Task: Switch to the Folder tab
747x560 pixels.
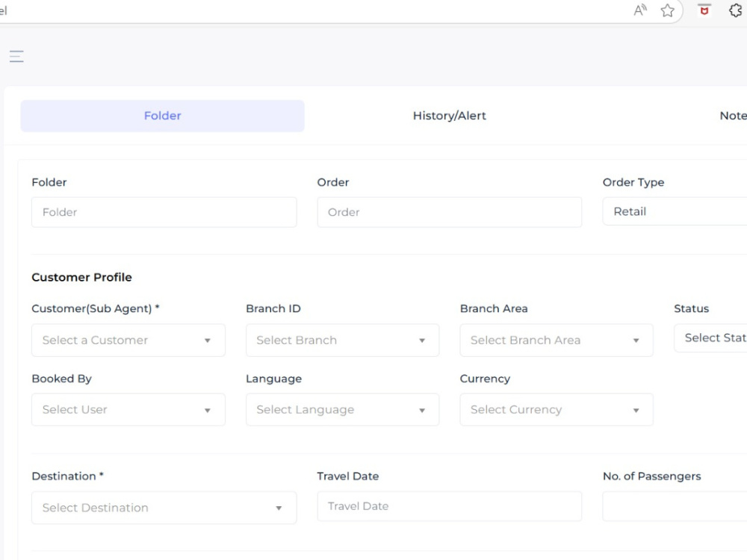Action: click(162, 116)
